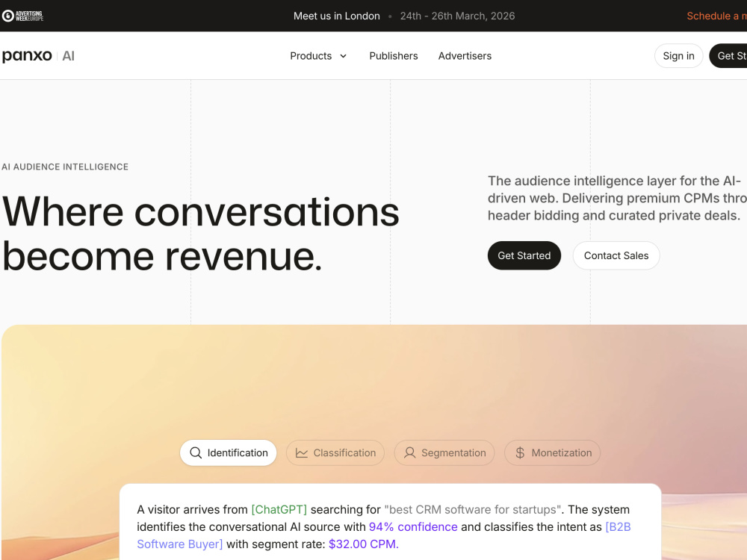Click the [ChatGPT] highlighted text
Image resolution: width=747 pixels, height=560 pixels.
tap(279, 509)
